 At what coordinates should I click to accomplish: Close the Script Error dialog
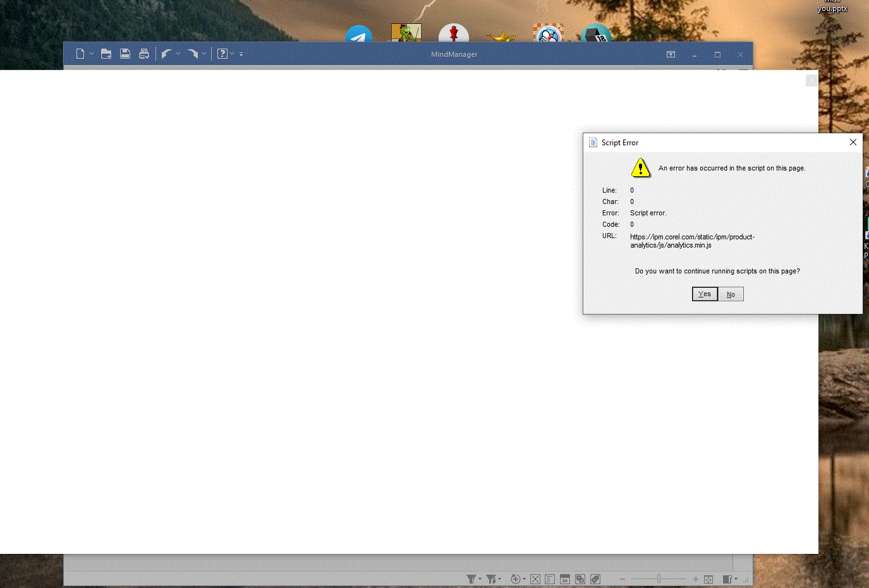pyautogui.click(x=853, y=142)
